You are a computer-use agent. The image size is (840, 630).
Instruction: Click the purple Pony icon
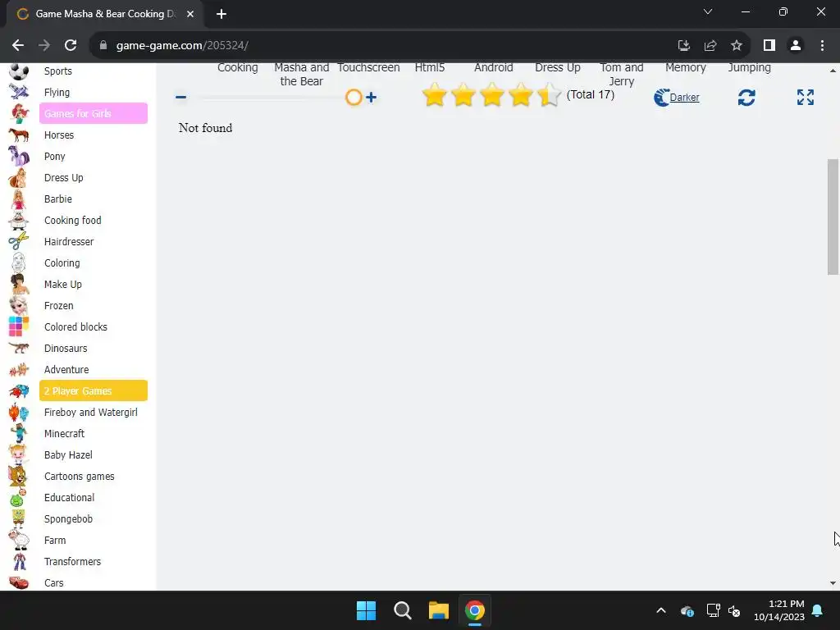pos(19,157)
